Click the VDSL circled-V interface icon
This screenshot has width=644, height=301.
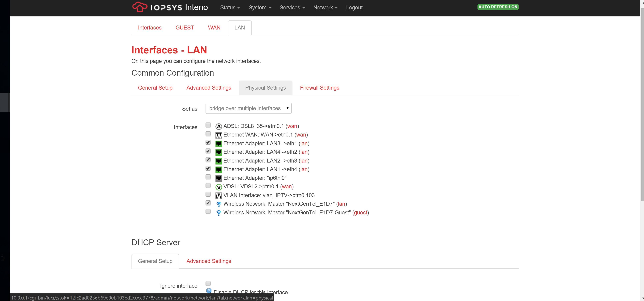coord(219,187)
